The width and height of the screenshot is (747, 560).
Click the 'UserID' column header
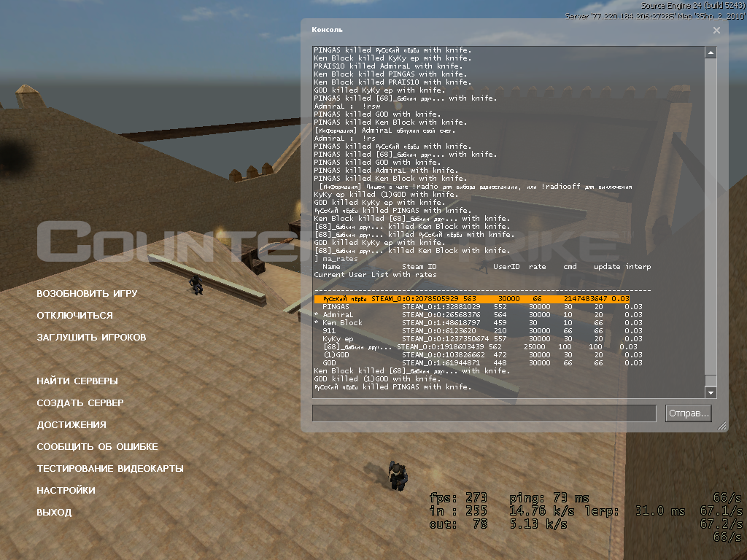(506, 267)
